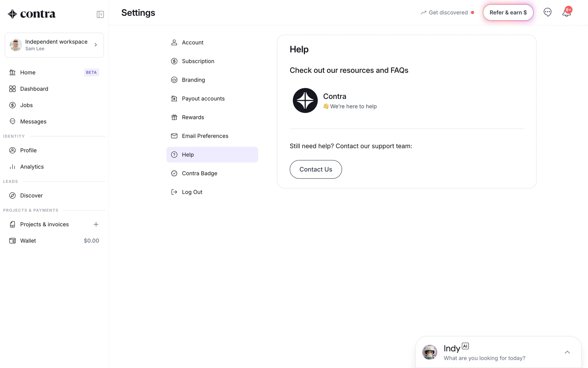This screenshot has height=368, width=588.
Task: Click Refer & earn $ button
Action: [508, 13]
